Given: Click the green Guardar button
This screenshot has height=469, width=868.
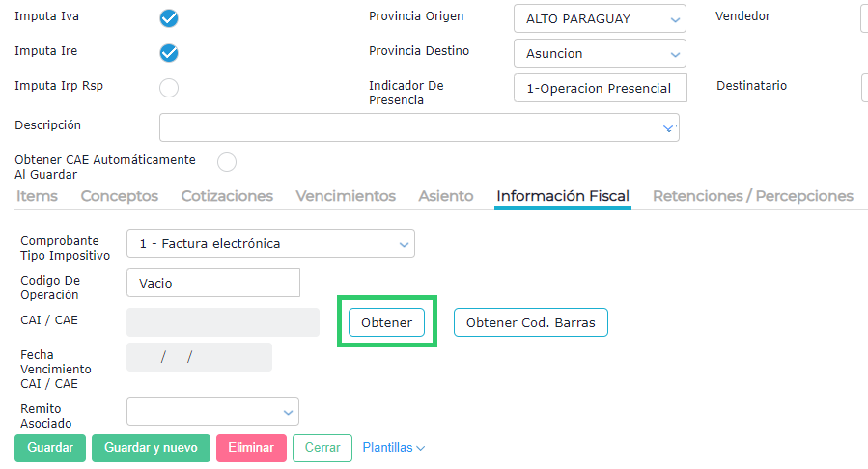Looking at the screenshot, I should pyautogui.click(x=50, y=448).
